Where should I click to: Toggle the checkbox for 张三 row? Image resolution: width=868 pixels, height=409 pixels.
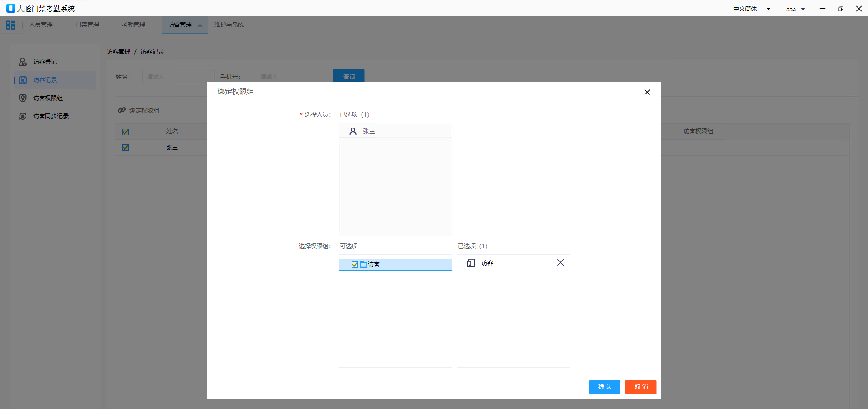tap(125, 148)
